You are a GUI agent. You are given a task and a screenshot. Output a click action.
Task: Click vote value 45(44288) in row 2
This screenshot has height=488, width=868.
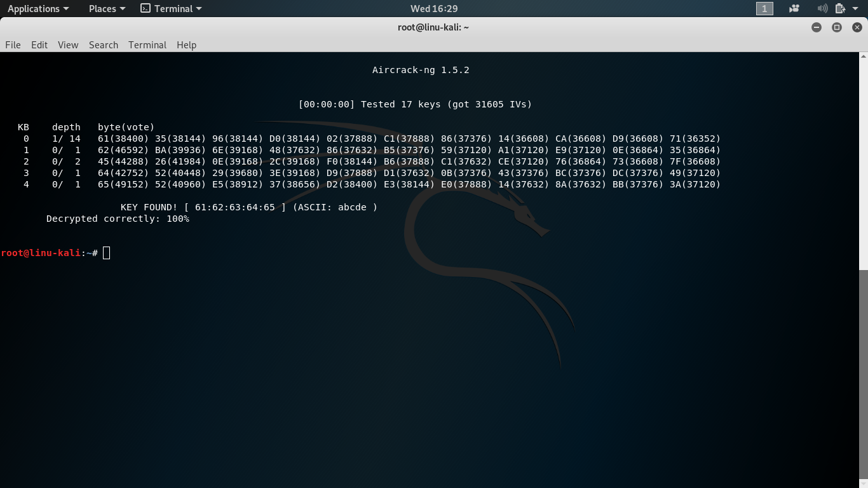(x=123, y=161)
